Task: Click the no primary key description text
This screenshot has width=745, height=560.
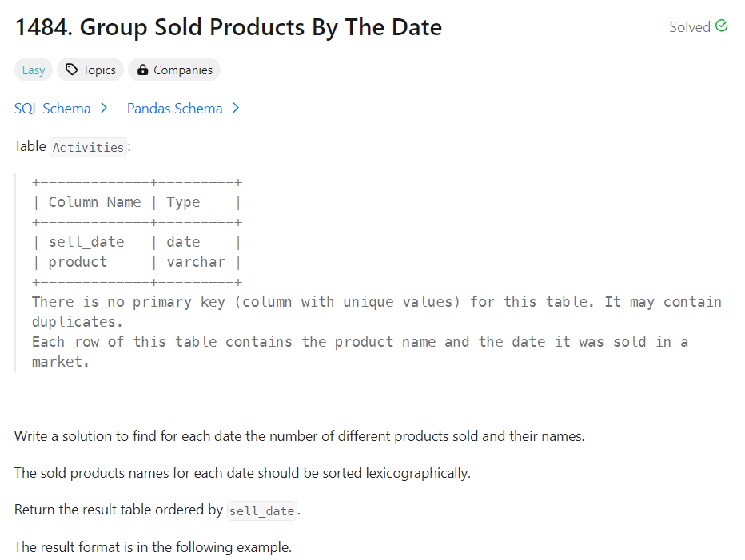Action: tap(376, 312)
